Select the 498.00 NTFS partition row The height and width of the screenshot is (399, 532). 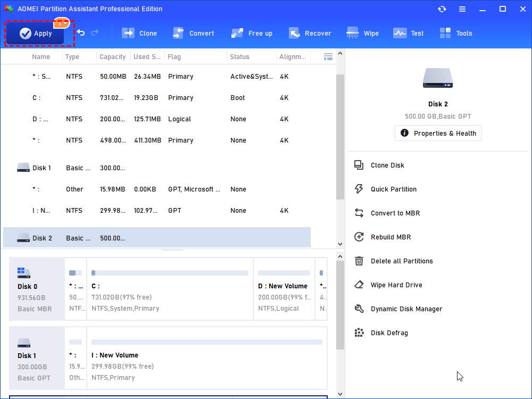(157, 140)
